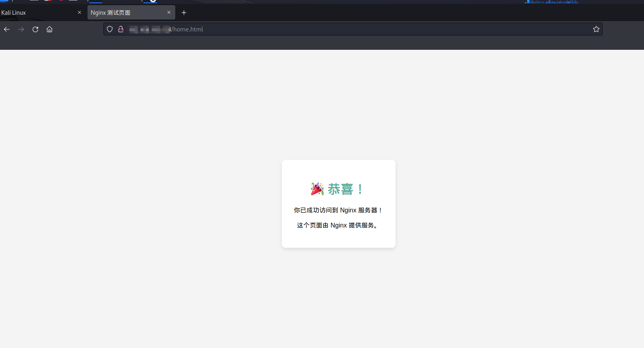644x348 pixels.
Task: Close the Kali Linux tab
Action: pos(80,13)
